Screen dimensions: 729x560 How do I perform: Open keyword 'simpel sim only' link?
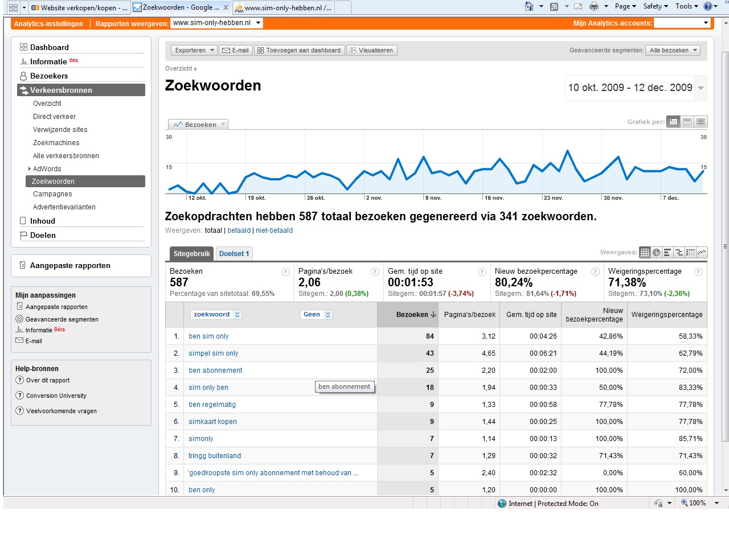pyautogui.click(x=214, y=353)
